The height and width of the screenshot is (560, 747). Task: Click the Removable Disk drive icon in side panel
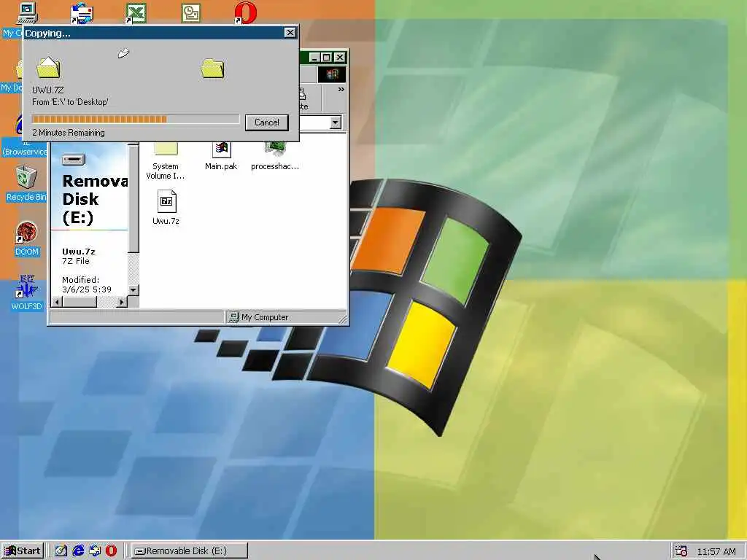[x=74, y=160]
